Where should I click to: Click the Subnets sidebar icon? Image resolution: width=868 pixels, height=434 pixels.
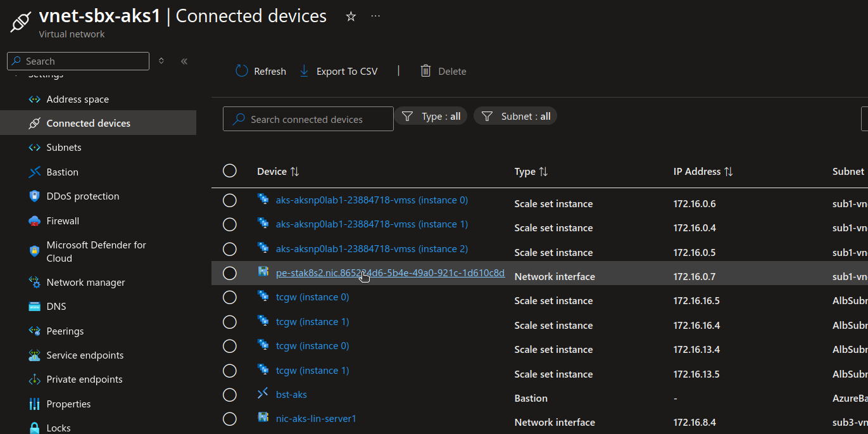(35, 148)
